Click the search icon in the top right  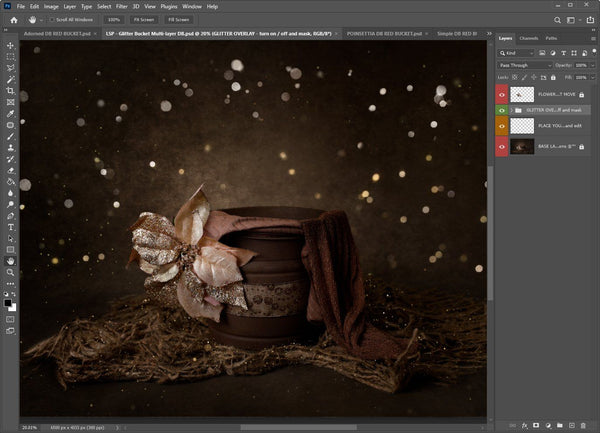pos(557,19)
